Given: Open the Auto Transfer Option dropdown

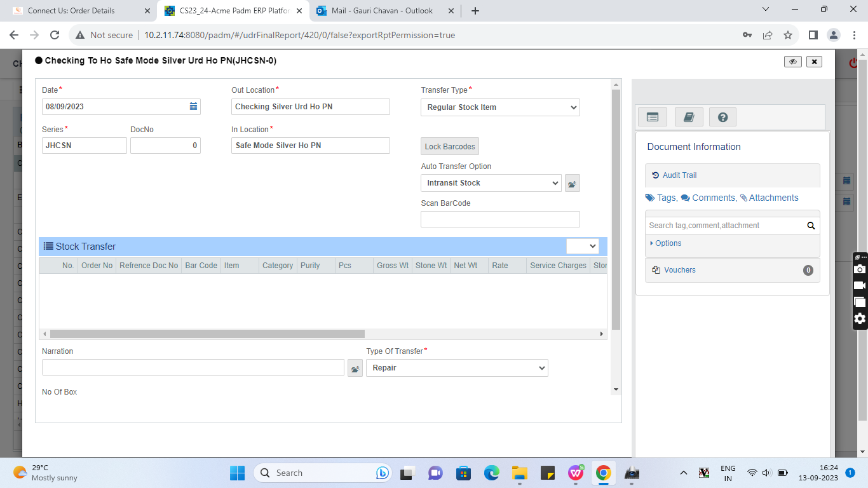Looking at the screenshot, I should (x=491, y=183).
